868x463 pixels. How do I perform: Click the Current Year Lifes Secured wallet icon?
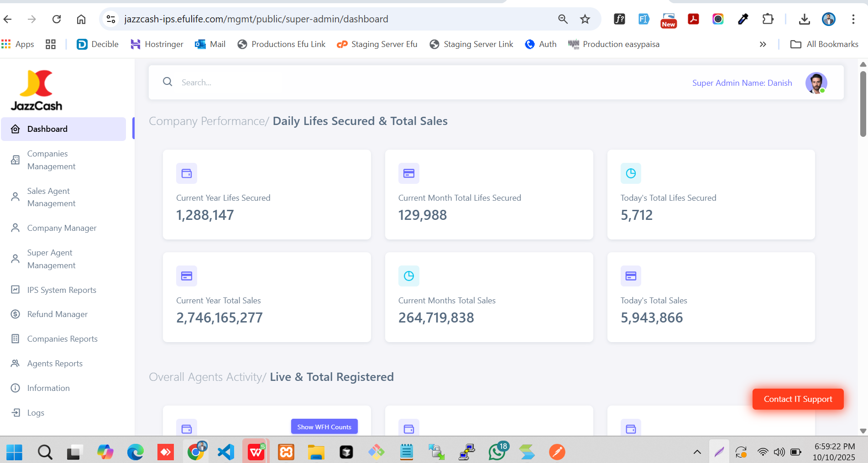click(x=187, y=173)
